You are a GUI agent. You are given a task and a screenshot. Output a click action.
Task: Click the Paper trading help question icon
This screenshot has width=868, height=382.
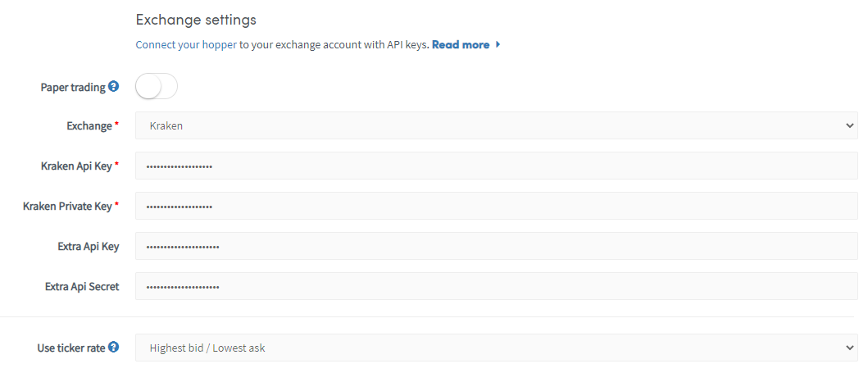click(x=113, y=87)
